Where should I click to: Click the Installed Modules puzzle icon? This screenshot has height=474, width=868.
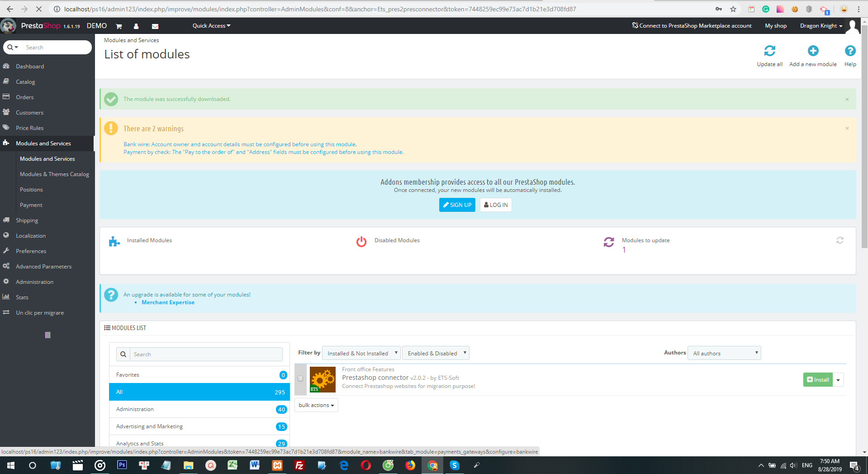114,242
